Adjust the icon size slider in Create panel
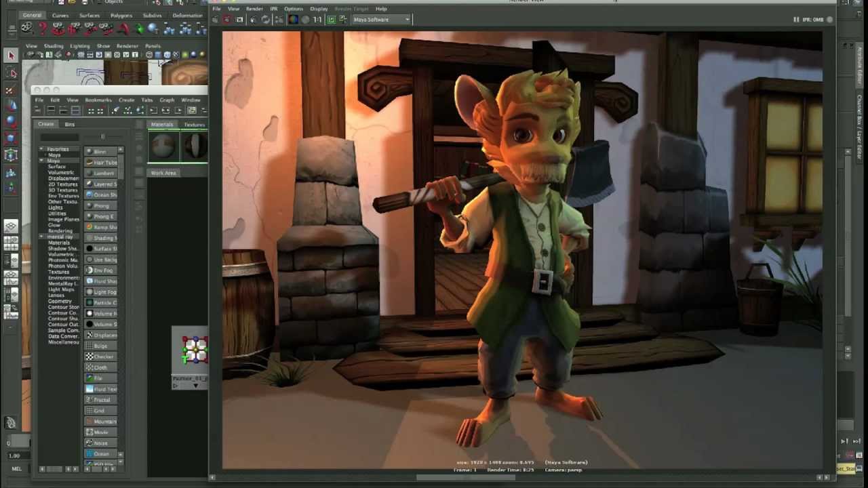This screenshot has height=488, width=868. point(102,137)
